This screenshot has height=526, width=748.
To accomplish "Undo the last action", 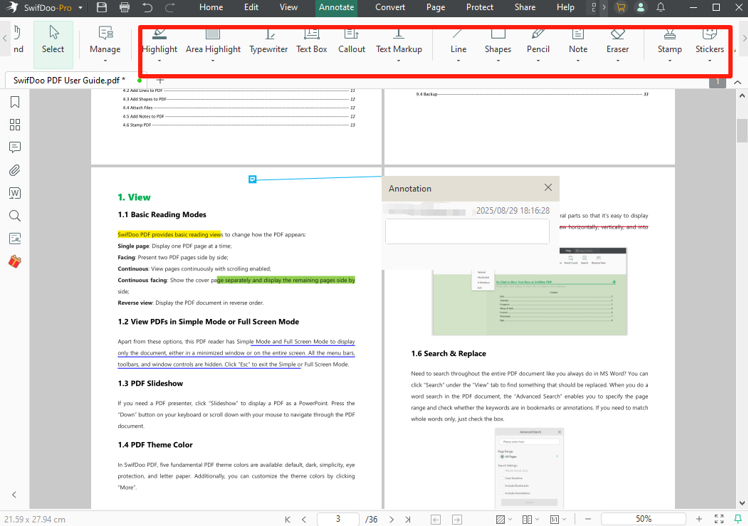I will [x=147, y=7].
